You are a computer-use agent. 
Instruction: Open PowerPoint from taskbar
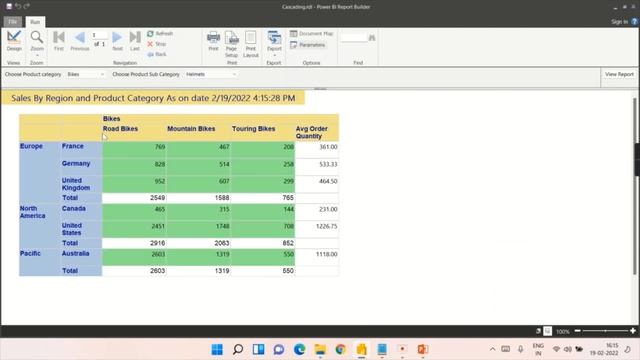pos(423,349)
